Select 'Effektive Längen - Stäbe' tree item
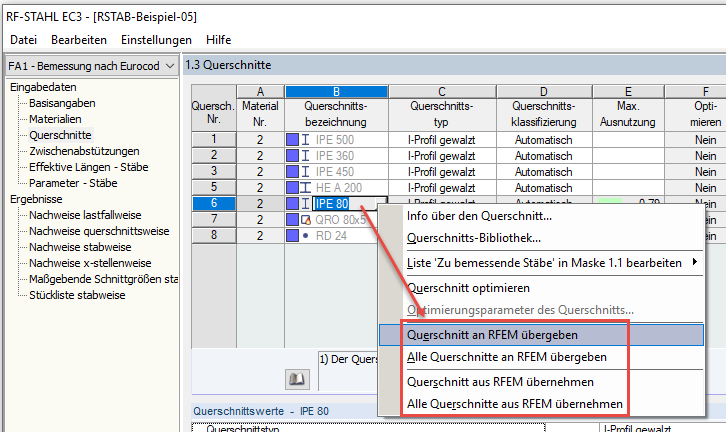 click(88, 167)
